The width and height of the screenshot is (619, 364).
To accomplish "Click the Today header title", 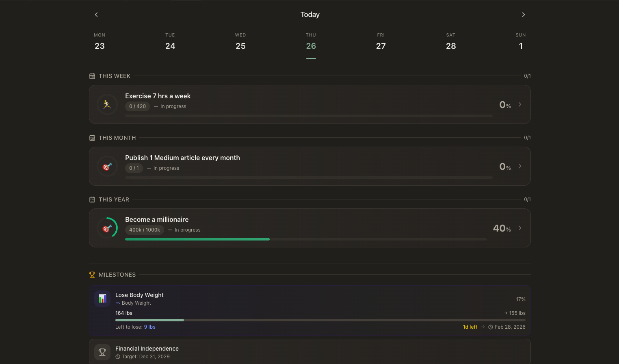I will [x=310, y=15].
